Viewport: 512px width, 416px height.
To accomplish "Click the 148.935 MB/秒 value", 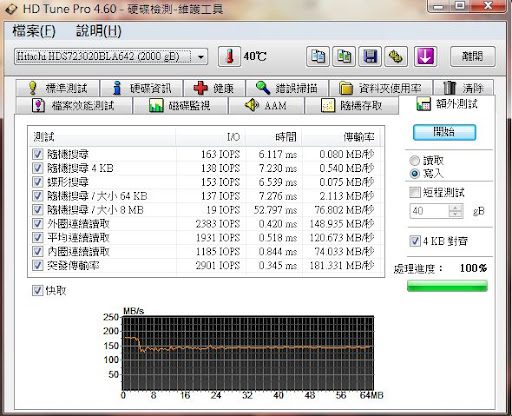I will coord(342,224).
